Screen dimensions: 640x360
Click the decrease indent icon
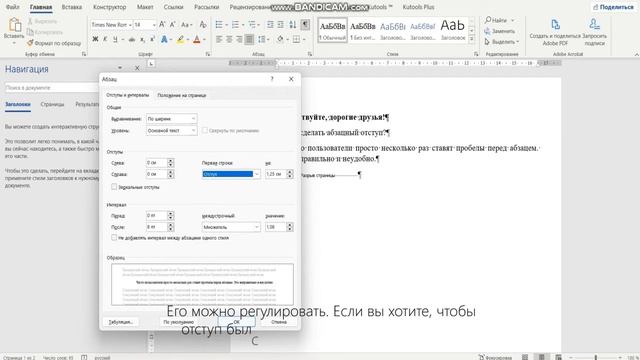(x=270, y=25)
